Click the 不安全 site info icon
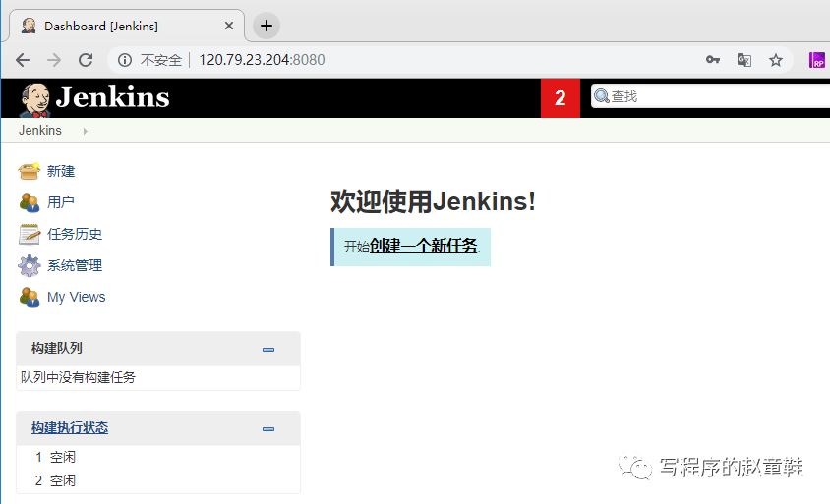The height and width of the screenshot is (504, 830). pos(124,60)
